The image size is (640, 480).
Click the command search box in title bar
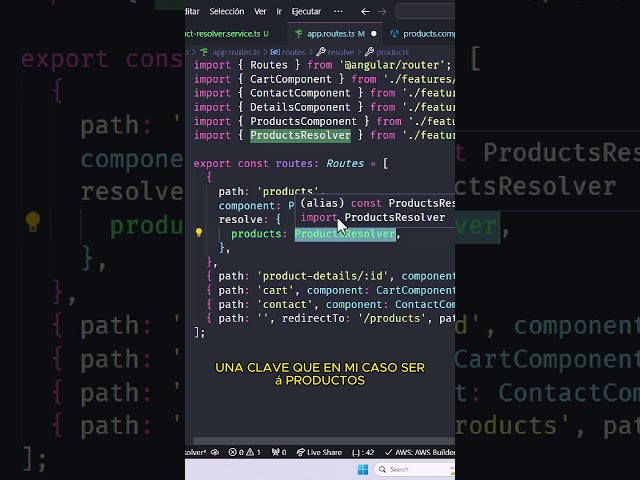[425, 11]
